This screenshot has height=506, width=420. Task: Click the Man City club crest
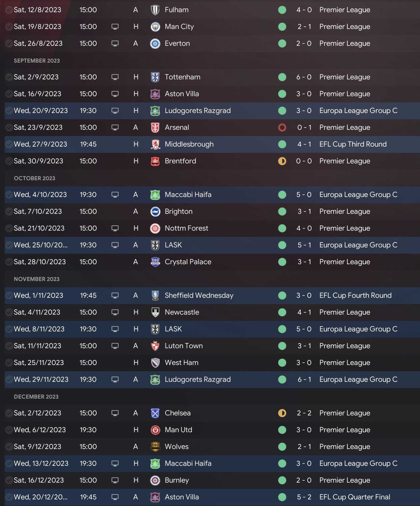pyautogui.click(x=155, y=27)
